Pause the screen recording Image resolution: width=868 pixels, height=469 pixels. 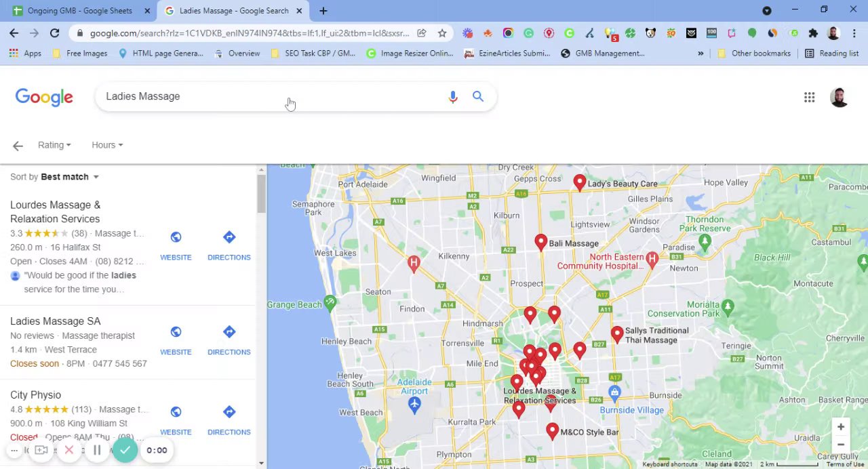click(x=97, y=450)
